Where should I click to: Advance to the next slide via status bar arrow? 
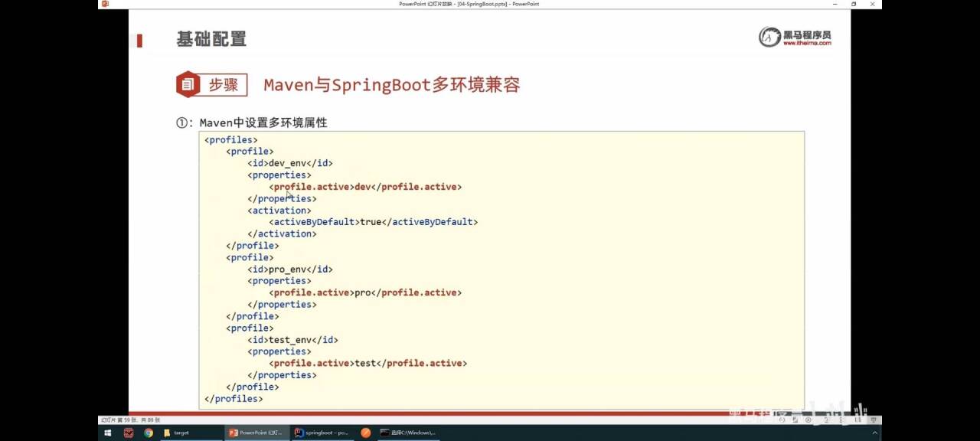point(808,420)
